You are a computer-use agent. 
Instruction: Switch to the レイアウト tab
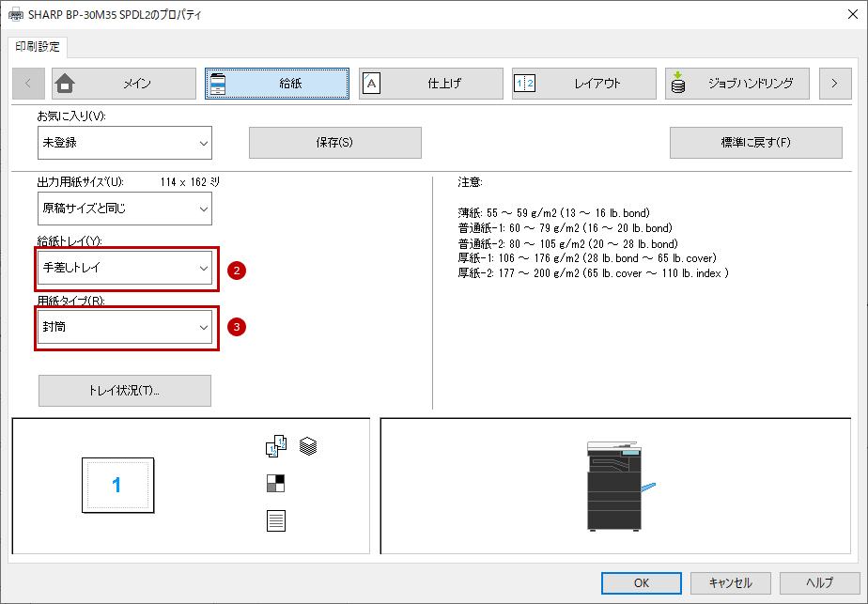point(584,84)
